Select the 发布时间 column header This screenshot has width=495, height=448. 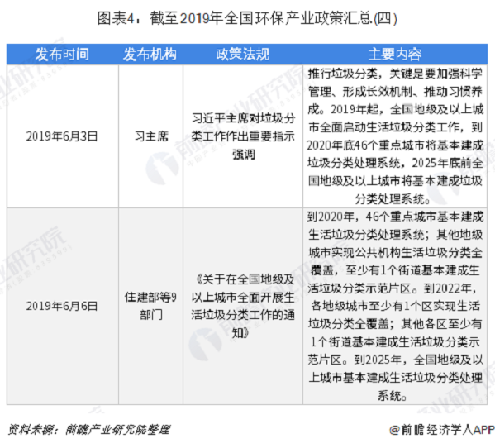pyautogui.click(x=62, y=55)
